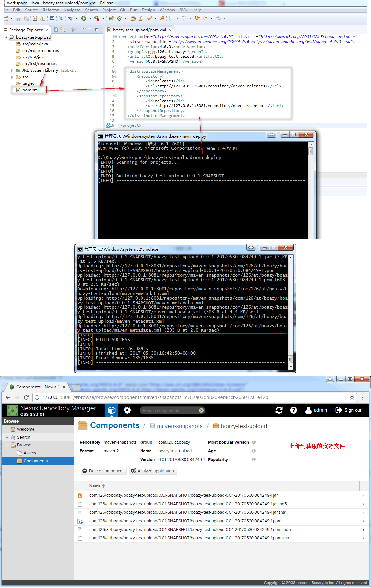Image resolution: width=371 pixels, height=588 pixels.
Task: Click the Nexus Repository Manager logo
Action: pyautogui.click(x=12, y=410)
